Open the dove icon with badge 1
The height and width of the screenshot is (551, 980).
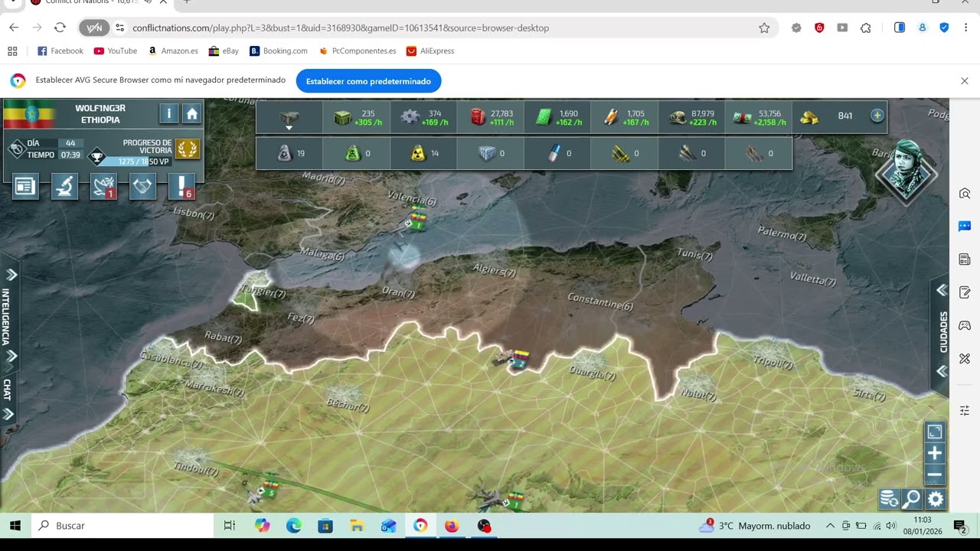tap(103, 186)
